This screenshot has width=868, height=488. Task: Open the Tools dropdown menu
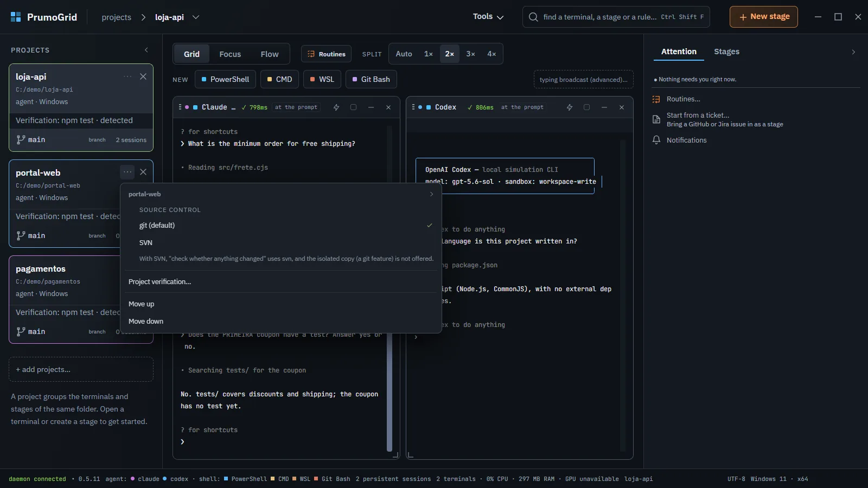(x=488, y=17)
